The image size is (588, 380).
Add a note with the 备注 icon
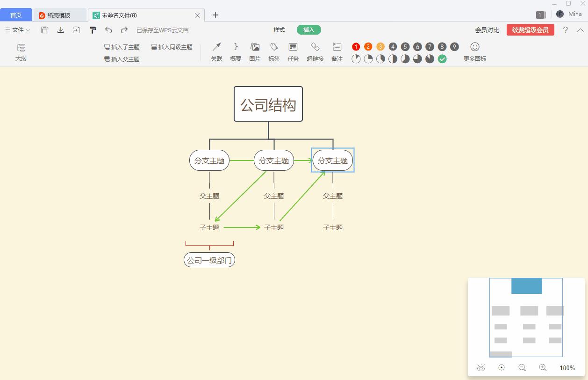[337, 51]
